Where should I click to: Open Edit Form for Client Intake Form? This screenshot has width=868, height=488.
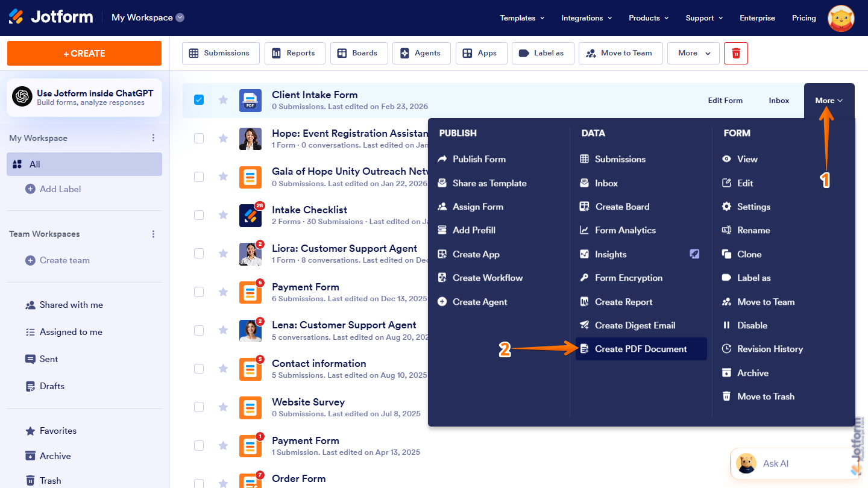[x=725, y=100]
